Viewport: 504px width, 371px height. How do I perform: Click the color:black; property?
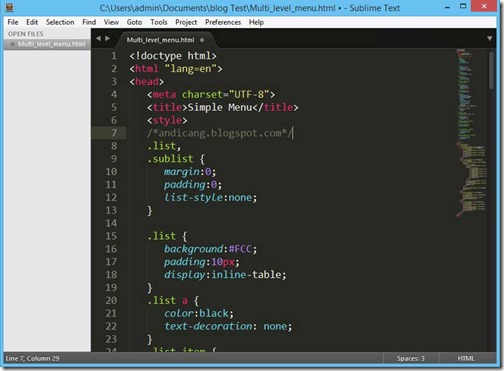click(199, 313)
